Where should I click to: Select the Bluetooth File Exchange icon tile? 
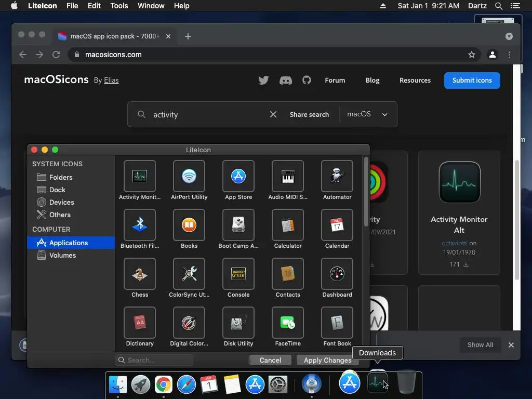pos(139,225)
